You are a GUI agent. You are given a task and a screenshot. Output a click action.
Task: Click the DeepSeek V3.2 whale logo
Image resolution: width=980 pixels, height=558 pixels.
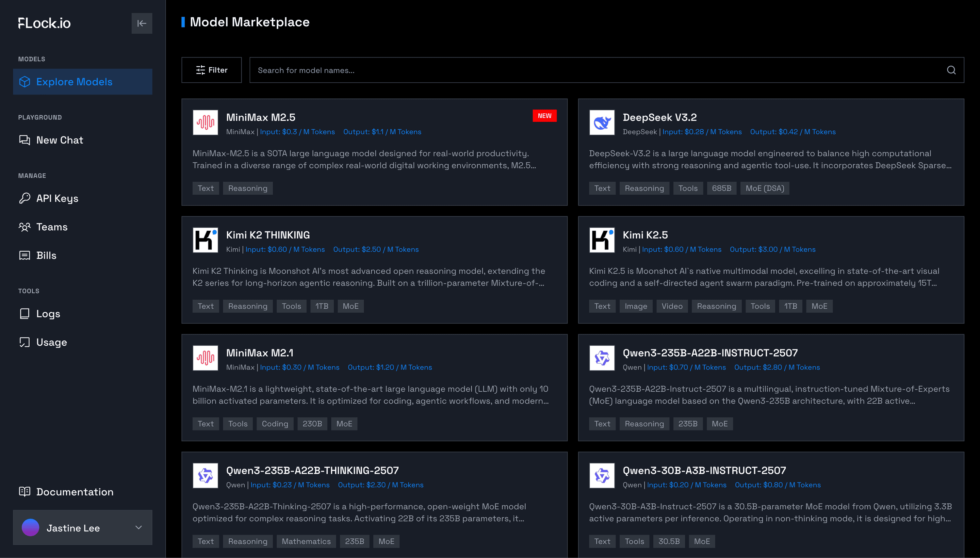tap(602, 123)
